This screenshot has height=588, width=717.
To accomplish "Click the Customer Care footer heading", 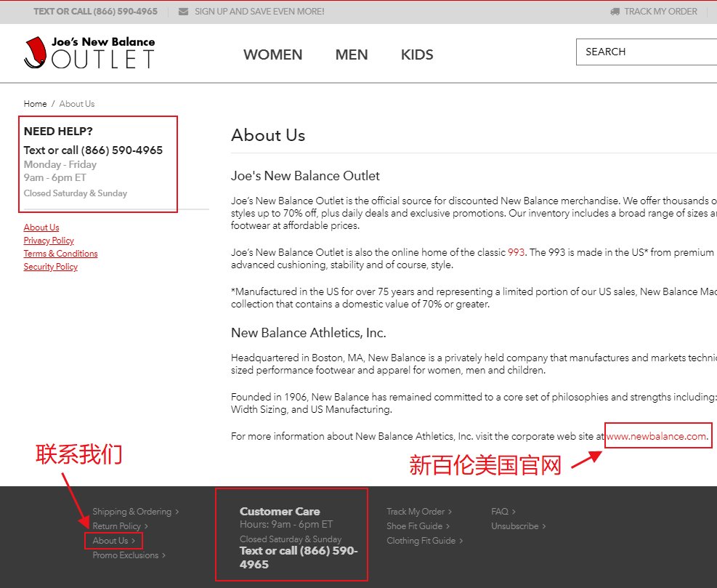I will click(280, 512).
